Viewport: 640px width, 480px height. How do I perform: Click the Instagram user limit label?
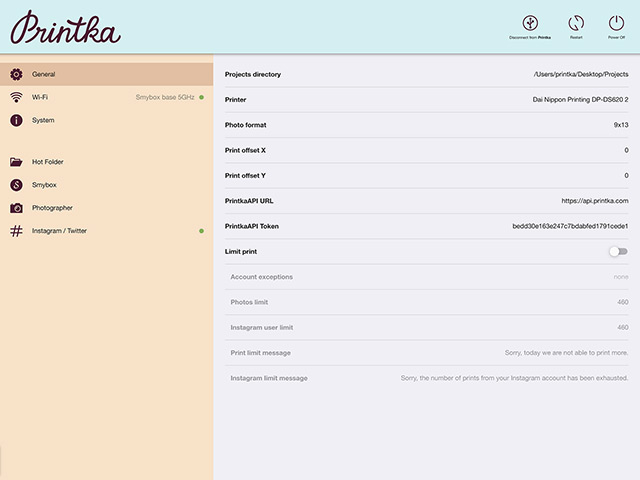(x=262, y=327)
